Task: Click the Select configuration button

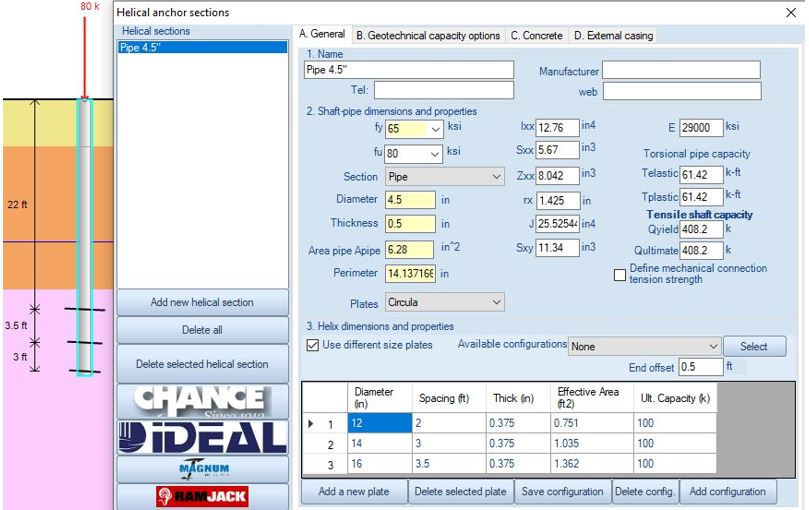Action: [754, 346]
